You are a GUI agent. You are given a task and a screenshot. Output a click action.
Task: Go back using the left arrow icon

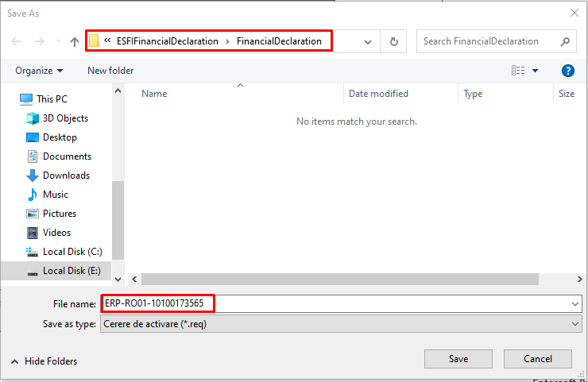(16, 41)
